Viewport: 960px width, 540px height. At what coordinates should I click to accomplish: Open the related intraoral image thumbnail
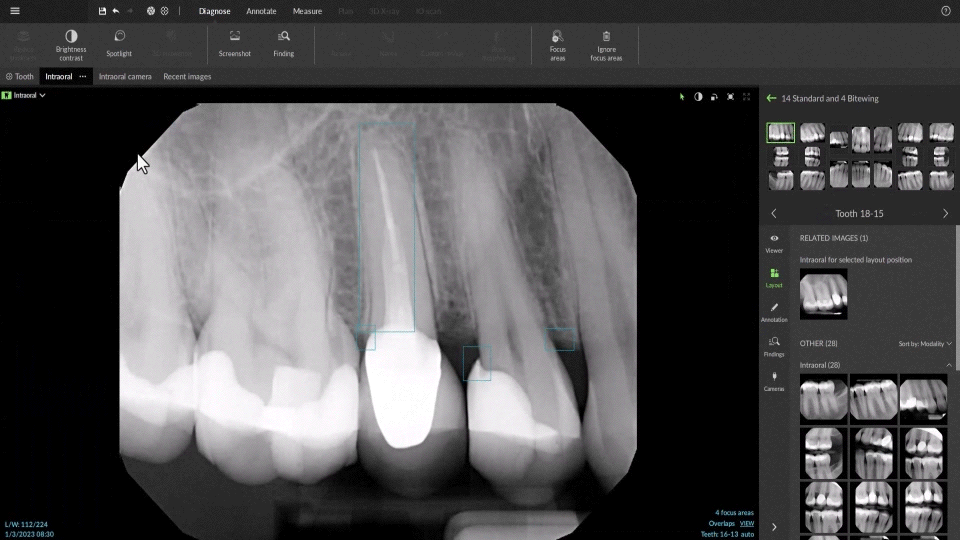823,294
